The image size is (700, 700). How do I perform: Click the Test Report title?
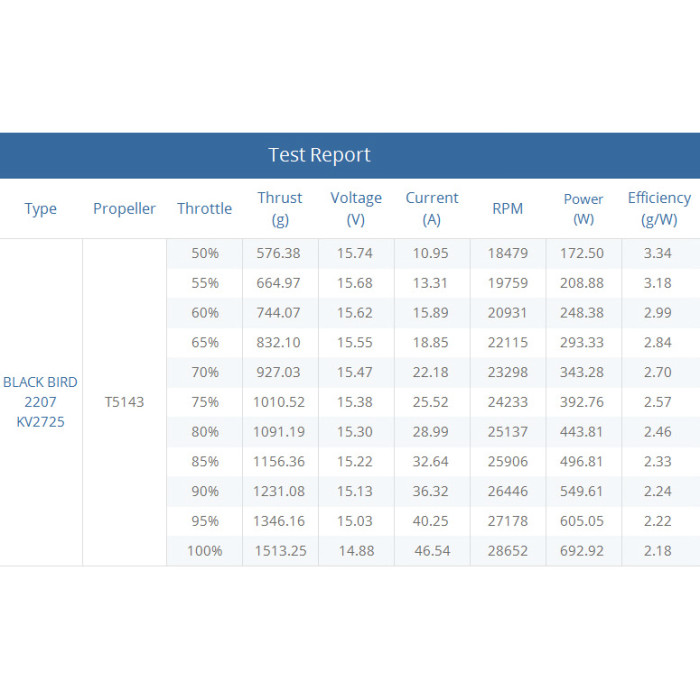tap(319, 155)
